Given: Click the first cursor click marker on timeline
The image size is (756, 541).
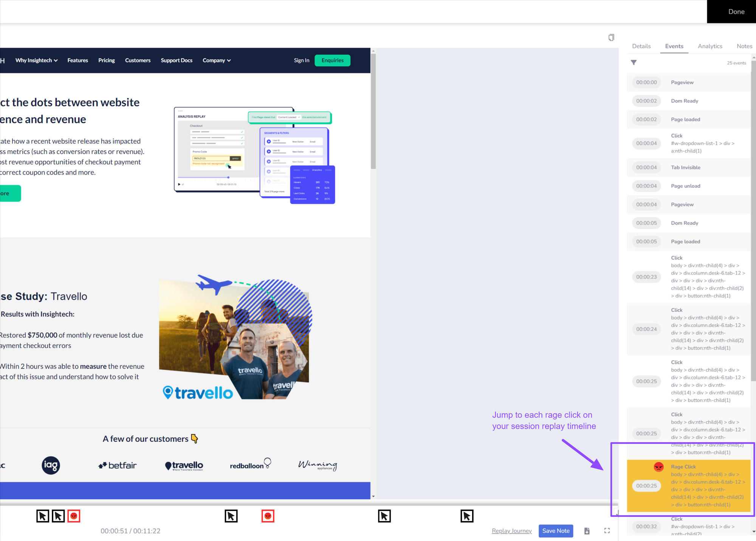Looking at the screenshot, I should [43, 516].
